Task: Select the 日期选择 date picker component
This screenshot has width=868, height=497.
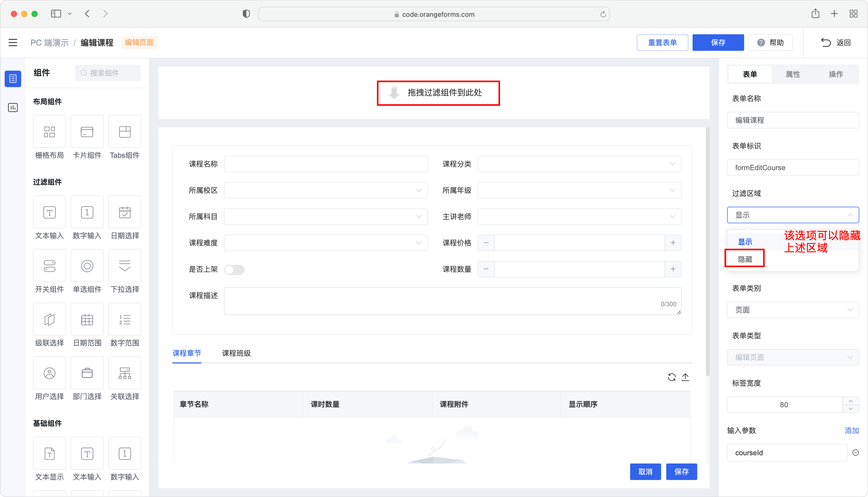Action: (x=125, y=212)
